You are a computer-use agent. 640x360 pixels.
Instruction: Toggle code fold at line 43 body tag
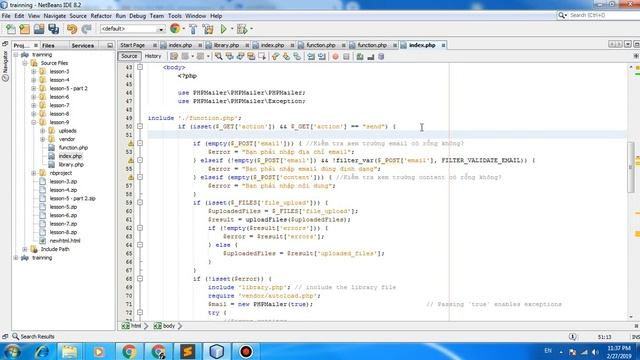(x=140, y=67)
